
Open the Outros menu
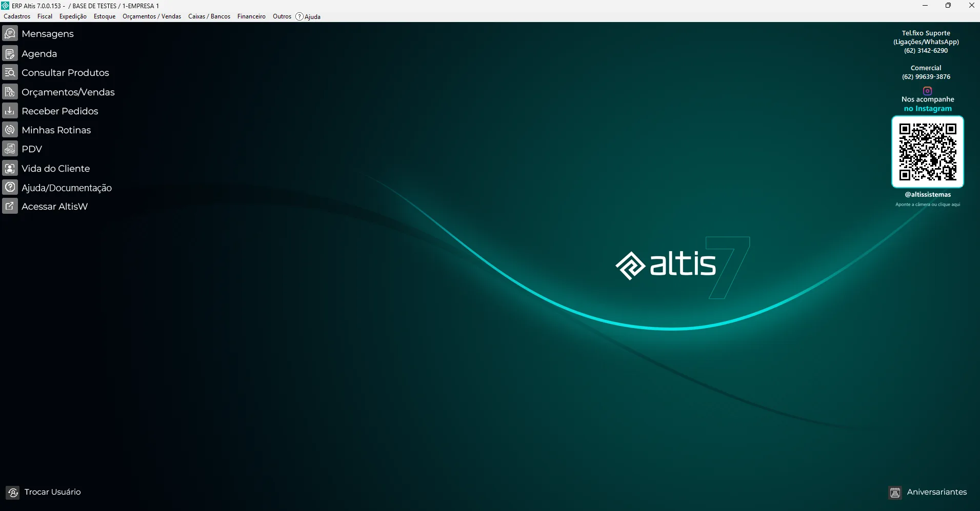click(282, 16)
